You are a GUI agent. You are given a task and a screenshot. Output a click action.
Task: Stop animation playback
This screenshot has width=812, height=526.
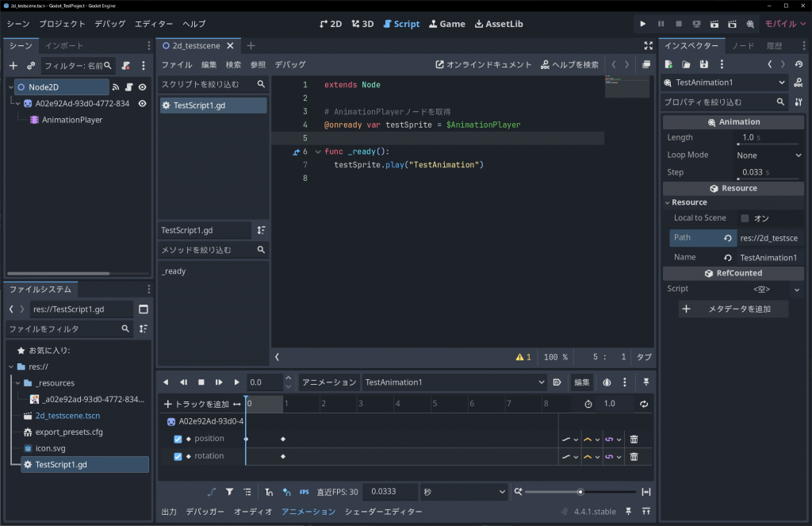(x=201, y=382)
